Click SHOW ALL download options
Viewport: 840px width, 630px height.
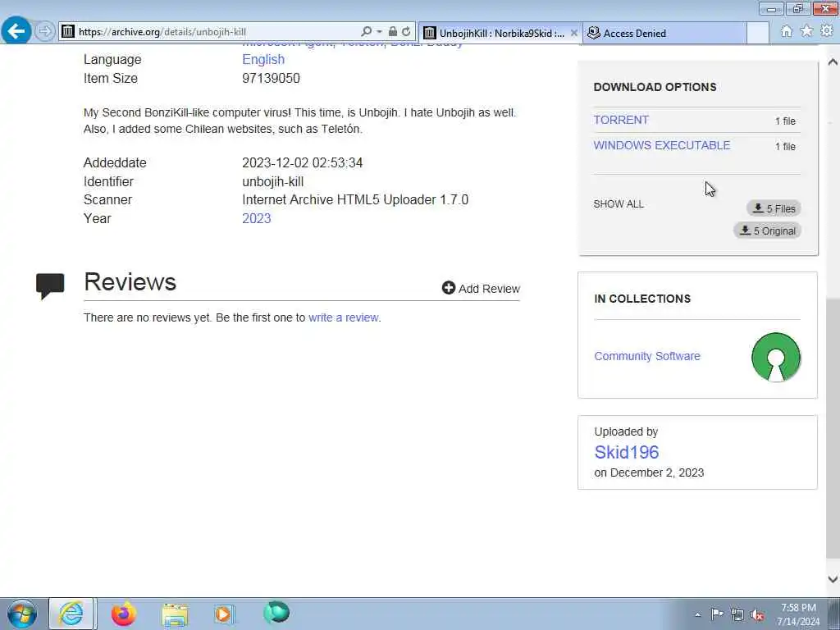[619, 204]
